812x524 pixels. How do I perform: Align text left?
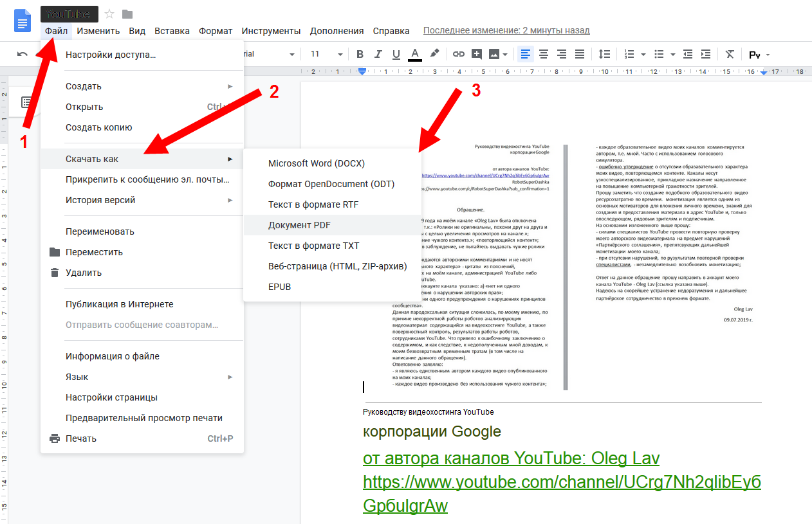pos(526,54)
